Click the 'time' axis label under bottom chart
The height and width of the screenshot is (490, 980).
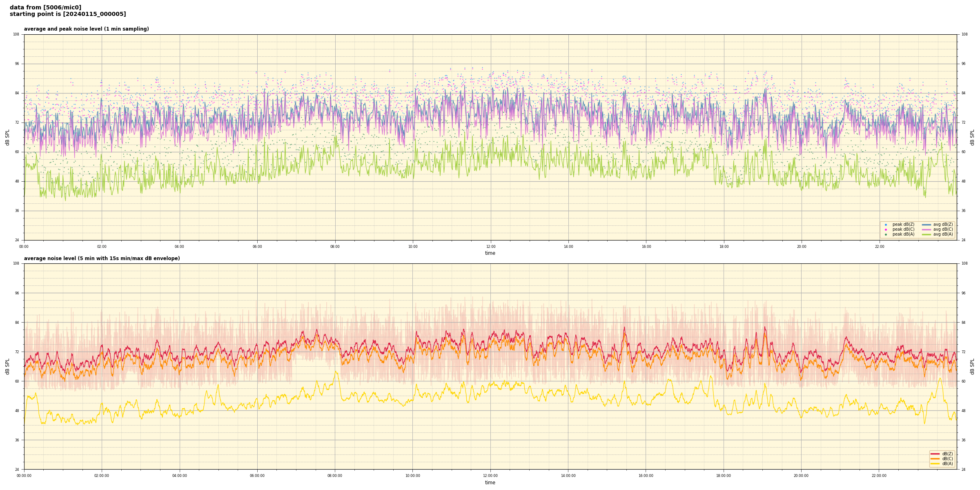click(x=490, y=483)
